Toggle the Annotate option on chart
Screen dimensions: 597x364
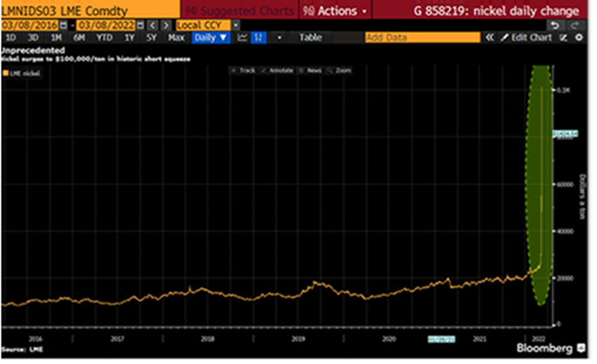click(x=278, y=70)
